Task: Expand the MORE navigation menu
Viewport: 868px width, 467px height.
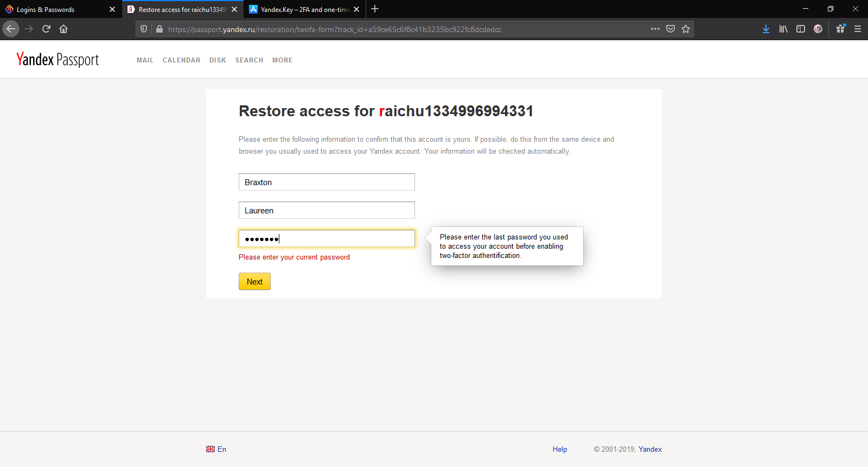Action: [x=282, y=60]
